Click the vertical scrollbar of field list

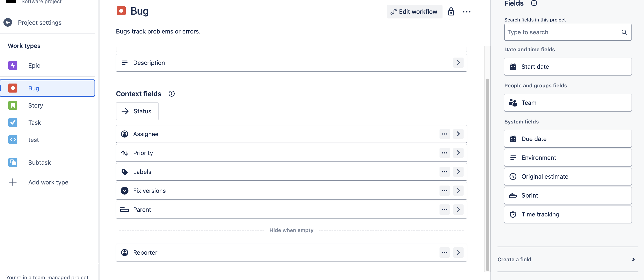[x=487, y=175]
